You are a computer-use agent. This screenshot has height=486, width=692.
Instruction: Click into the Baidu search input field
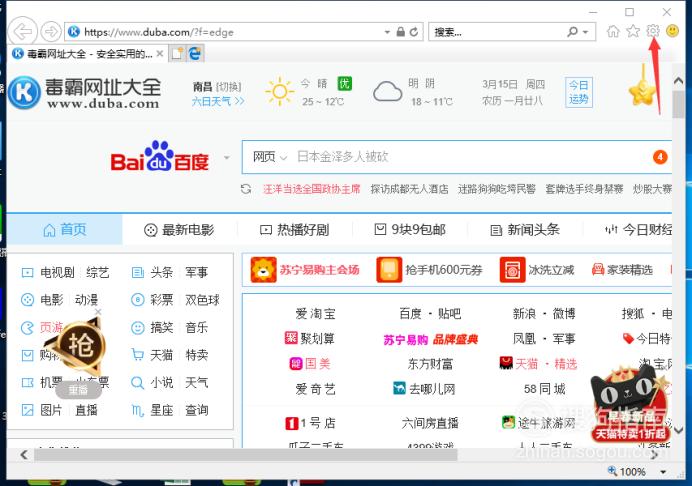(472, 157)
